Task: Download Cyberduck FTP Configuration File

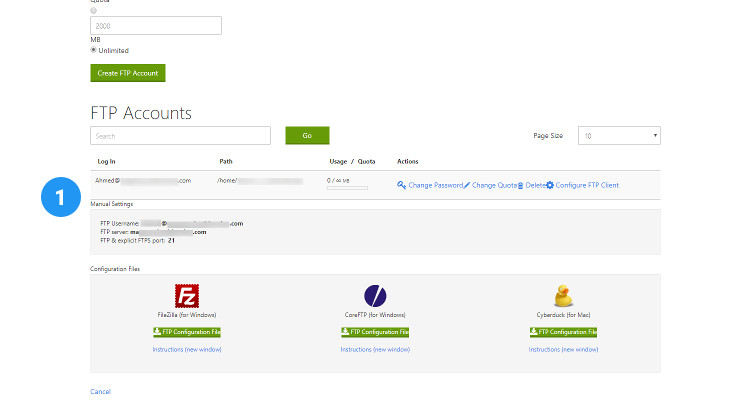Action: coord(563,331)
